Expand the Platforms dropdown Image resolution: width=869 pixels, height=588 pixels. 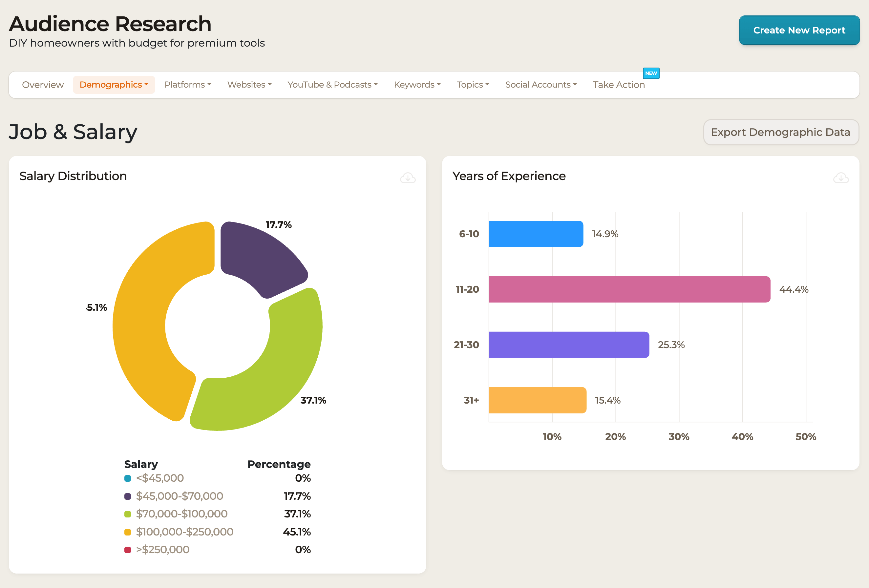point(188,84)
